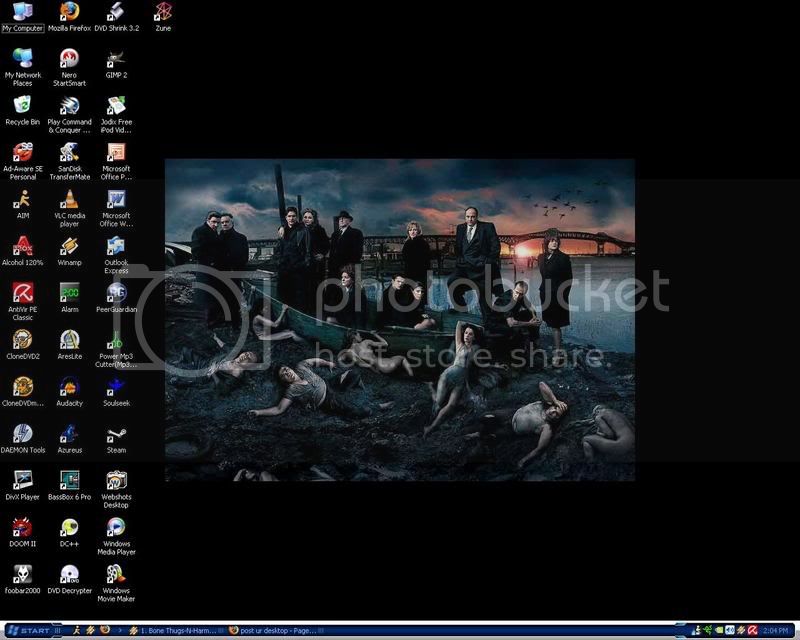This screenshot has width=800, height=640.
Task: Open VLC media player shortcut
Action: [69, 208]
